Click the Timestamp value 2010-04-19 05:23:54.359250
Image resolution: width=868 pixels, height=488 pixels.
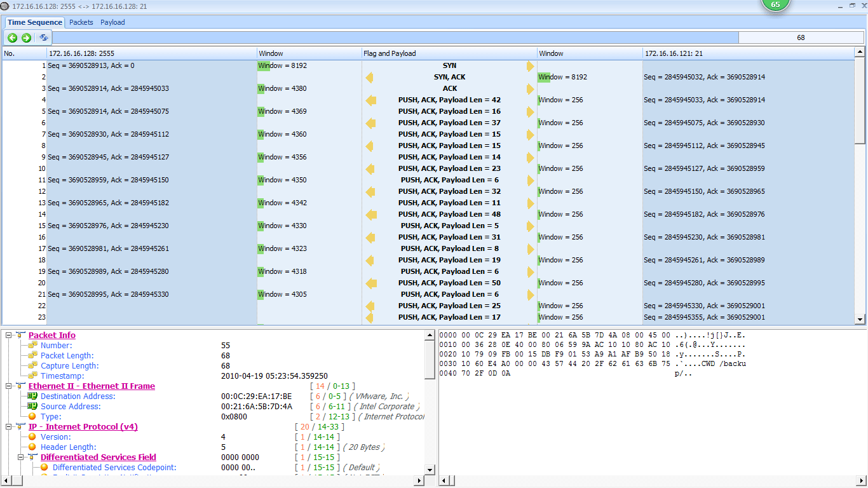click(x=275, y=376)
